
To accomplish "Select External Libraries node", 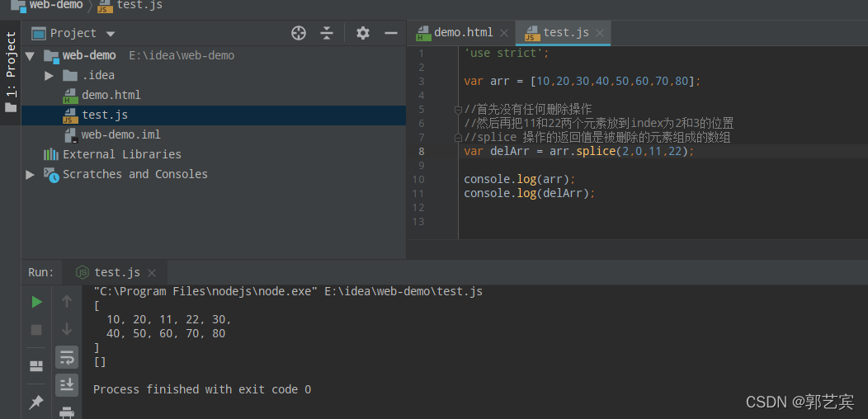I will coord(122,154).
